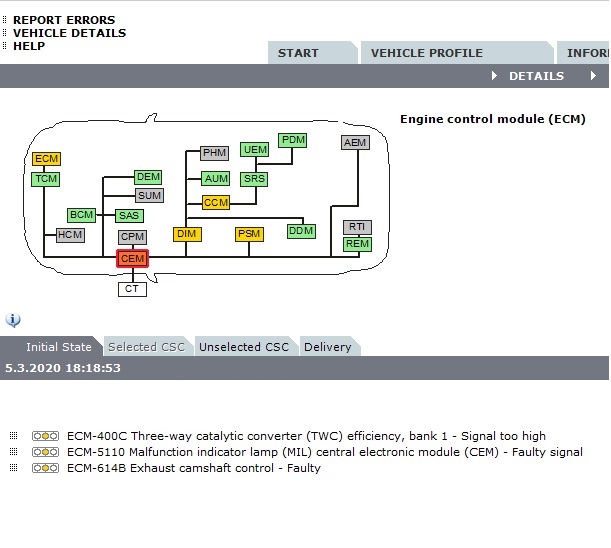
Task: Select the red CEM module
Action: coord(132,258)
